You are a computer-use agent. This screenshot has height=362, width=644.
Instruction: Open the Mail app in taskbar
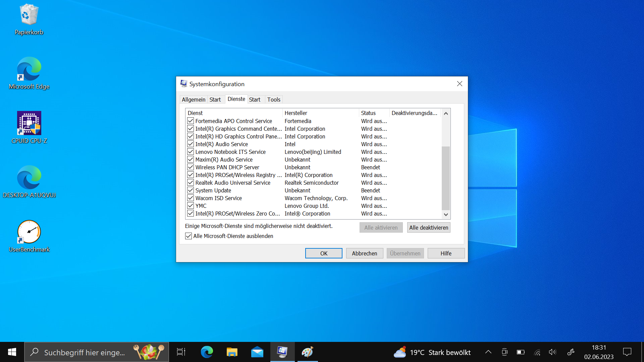click(x=257, y=352)
